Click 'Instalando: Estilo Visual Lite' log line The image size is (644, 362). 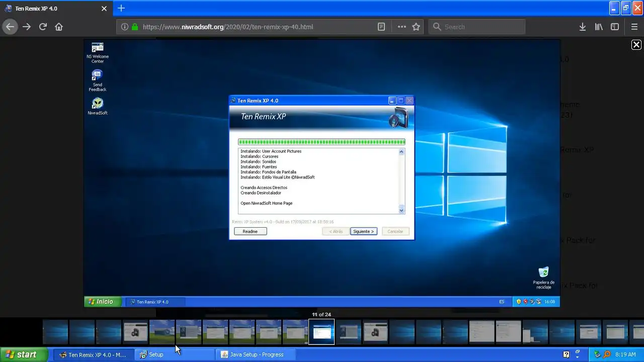tap(277, 177)
